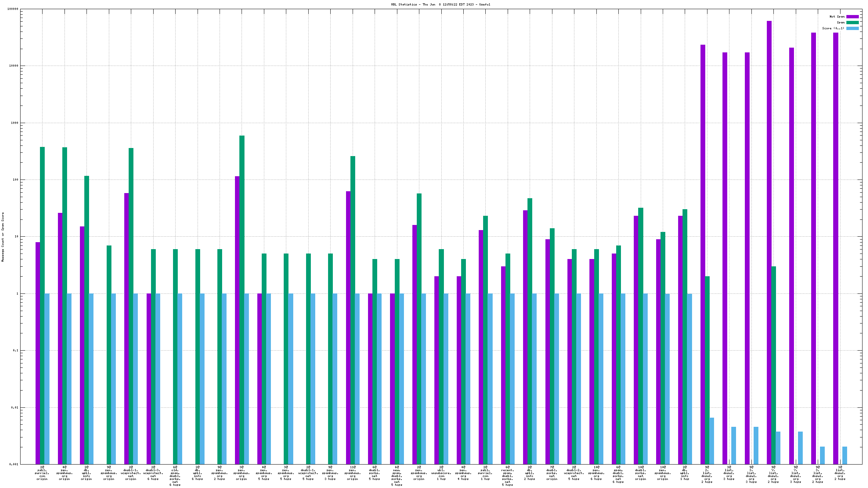This screenshot has height=488, width=868.
Task: Click the '9@ 2.list.dnswl.org 2 hops' label
Action: point(707,474)
